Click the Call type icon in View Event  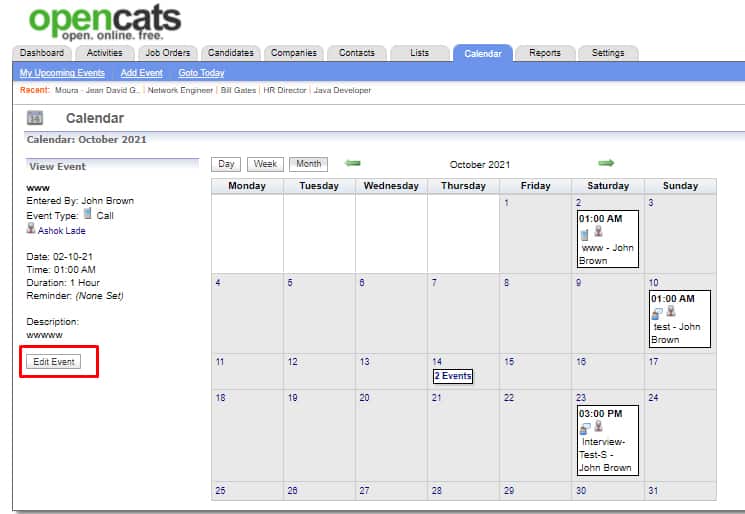[x=88, y=214]
